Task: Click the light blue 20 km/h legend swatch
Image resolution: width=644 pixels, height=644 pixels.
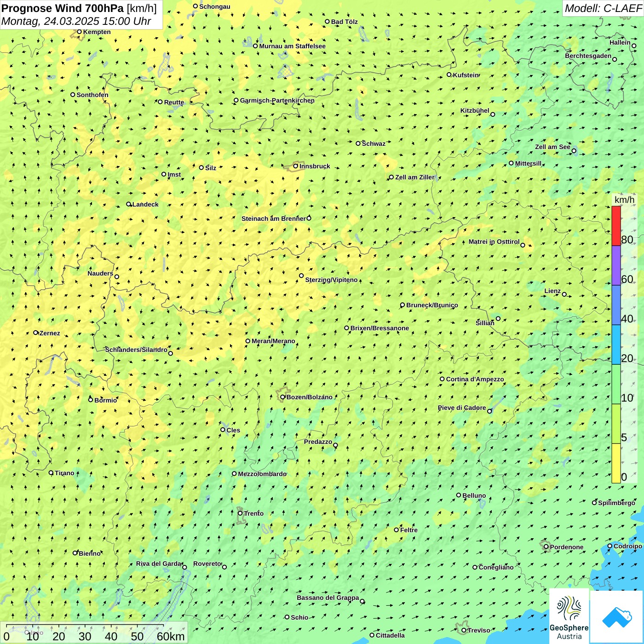Action: coord(616,345)
